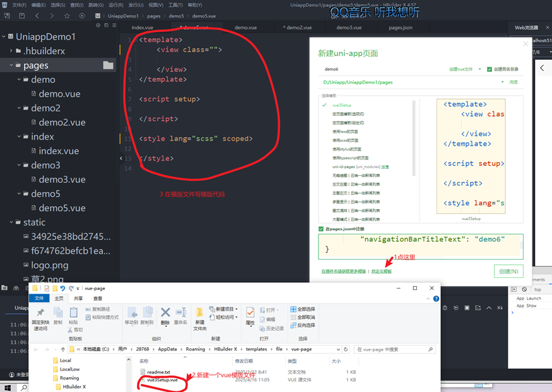The image size is (552, 392).
Task: Toggle the 创建同名目录 checkbox in the dialog
Action: [x=490, y=69]
